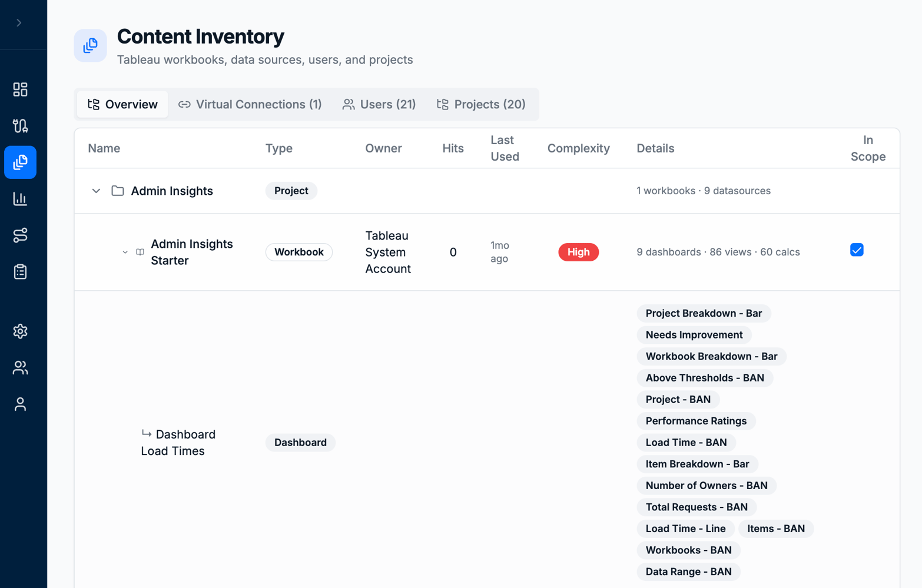
Task: Click the Data Range - BAN tag
Action: (x=688, y=572)
